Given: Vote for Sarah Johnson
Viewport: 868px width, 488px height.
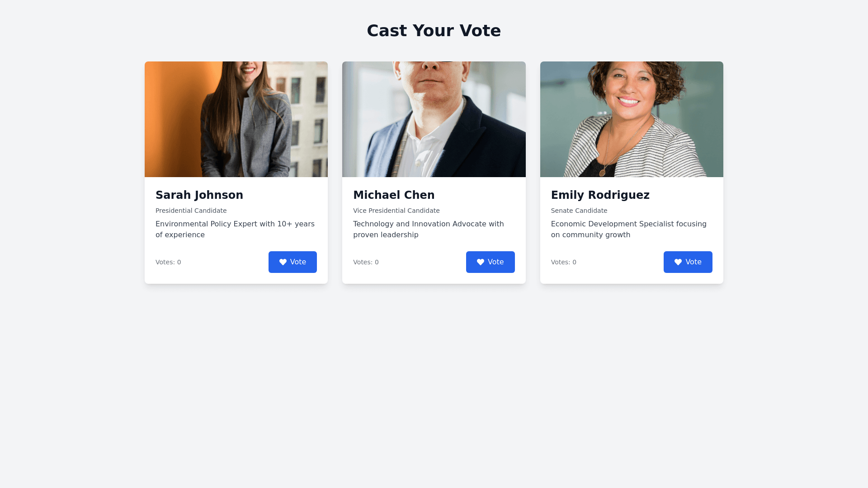Looking at the screenshot, I should click(x=292, y=262).
